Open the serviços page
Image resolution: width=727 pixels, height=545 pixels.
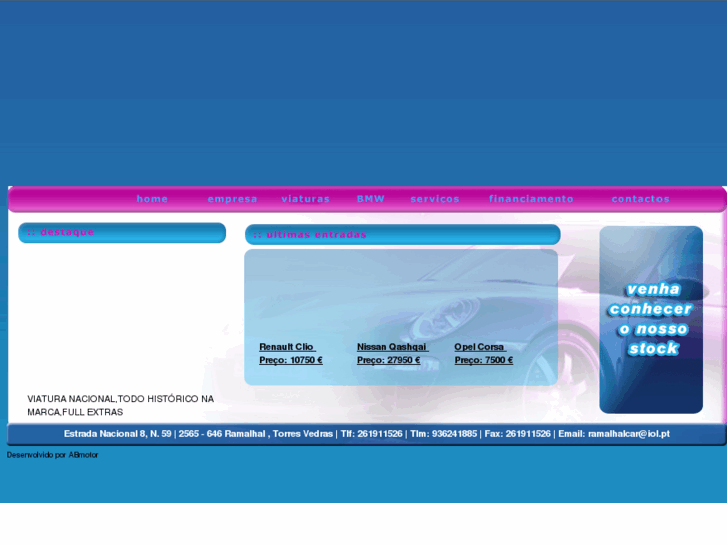click(x=435, y=199)
